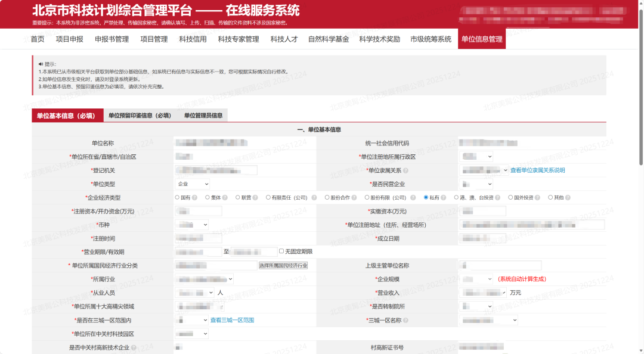
Task: Select the 集体 radio button
Action: tap(208, 197)
